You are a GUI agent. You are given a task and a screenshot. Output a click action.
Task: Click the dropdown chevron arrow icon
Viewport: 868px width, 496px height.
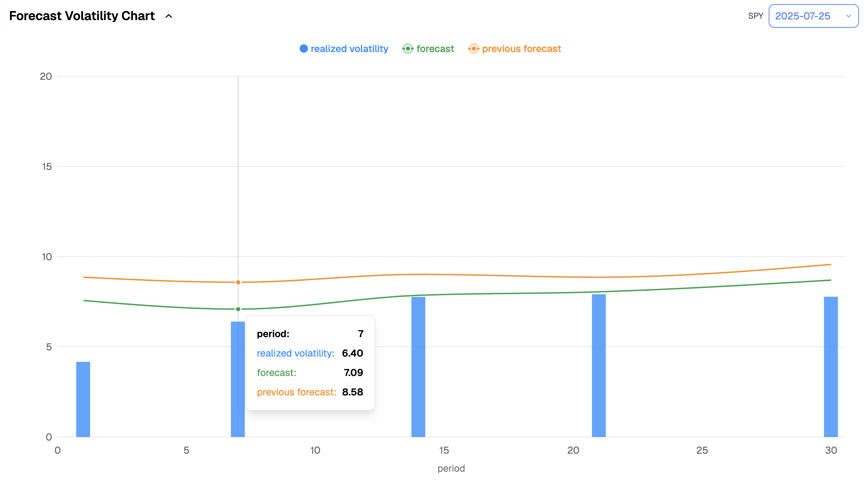point(848,16)
